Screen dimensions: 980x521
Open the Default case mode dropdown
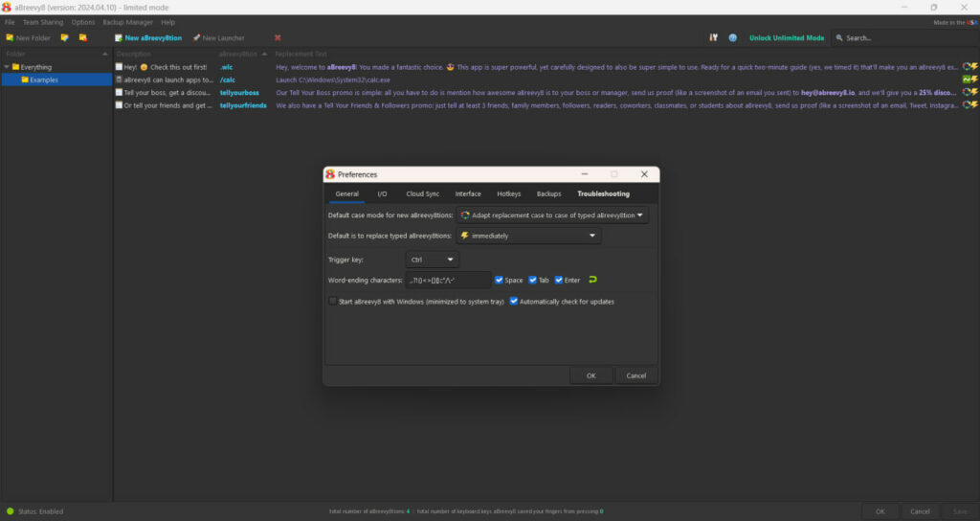coord(552,215)
